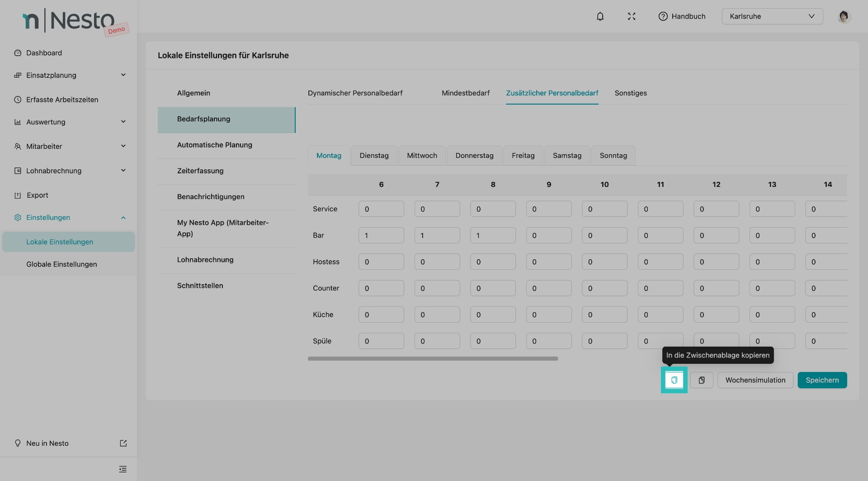
Task: Switch to the Mindestbedarf tab
Action: [465, 93]
